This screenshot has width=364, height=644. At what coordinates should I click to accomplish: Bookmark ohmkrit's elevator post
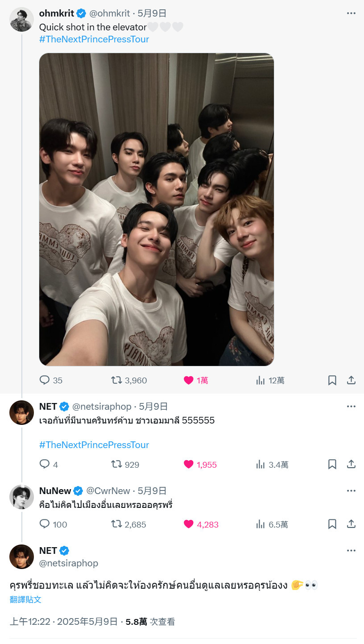pos(332,380)
